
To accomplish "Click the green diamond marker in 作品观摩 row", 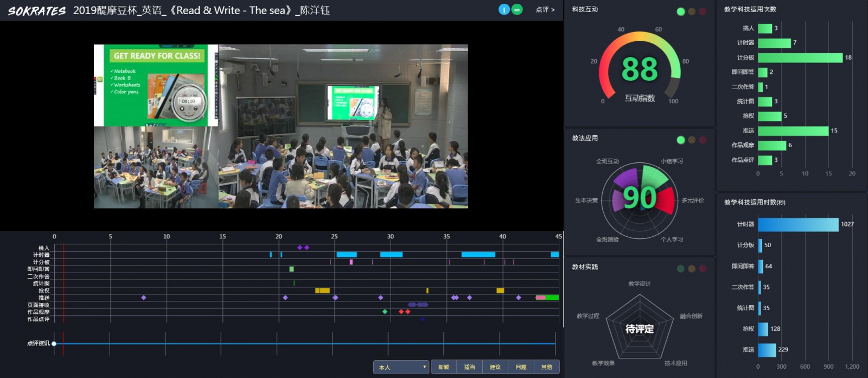I will 385,312.
